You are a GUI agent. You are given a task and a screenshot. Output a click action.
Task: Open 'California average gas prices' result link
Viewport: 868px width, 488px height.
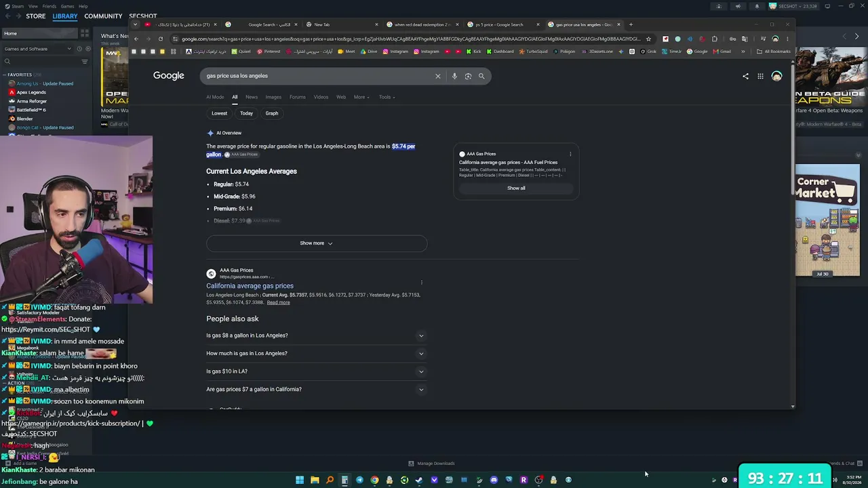pos(250,286)
